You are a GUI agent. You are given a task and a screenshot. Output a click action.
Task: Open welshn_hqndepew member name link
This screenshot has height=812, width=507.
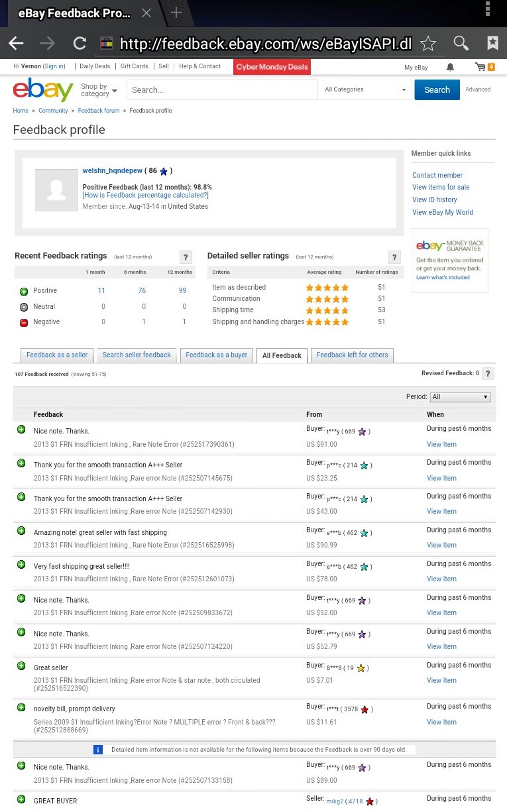click(x=112, y=171)
